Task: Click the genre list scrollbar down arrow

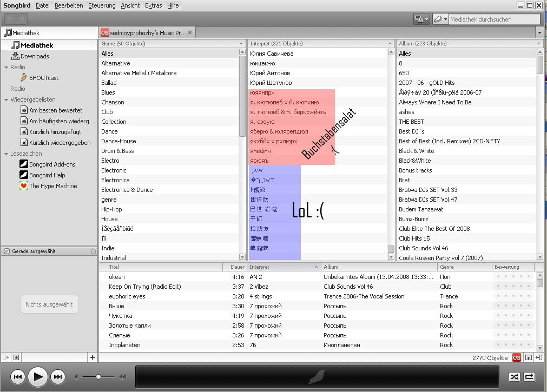Action: pyautogui.click(x=242, y=257)
